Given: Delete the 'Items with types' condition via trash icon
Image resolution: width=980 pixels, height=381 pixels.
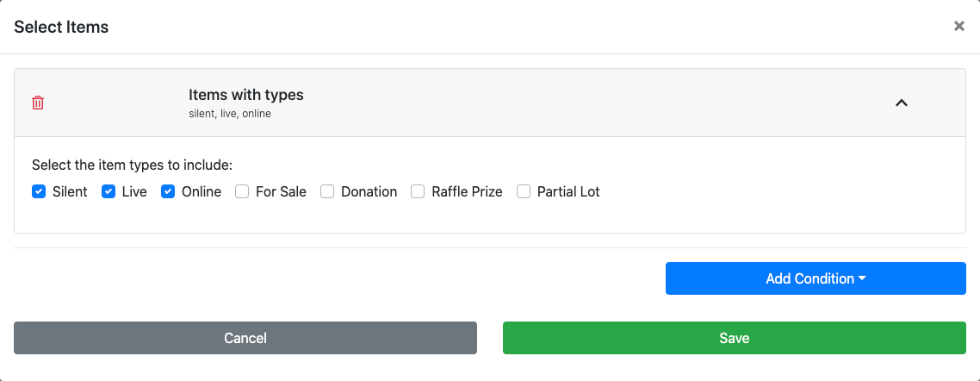Looking at the screenshot, I should click(38, 103).
